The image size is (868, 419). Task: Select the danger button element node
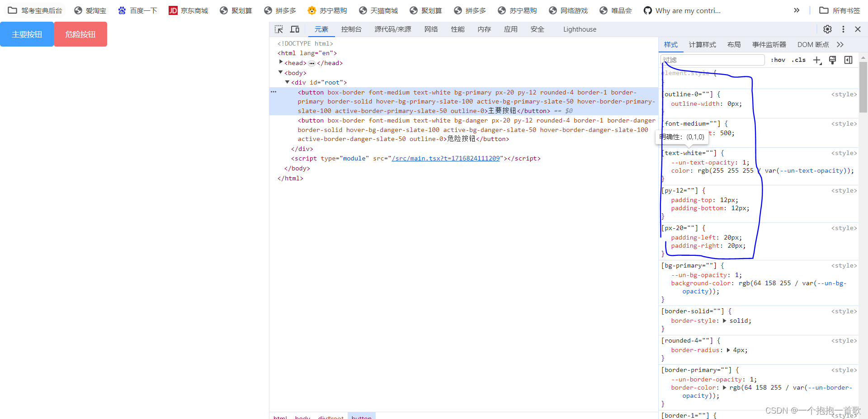tap(476, 130)
